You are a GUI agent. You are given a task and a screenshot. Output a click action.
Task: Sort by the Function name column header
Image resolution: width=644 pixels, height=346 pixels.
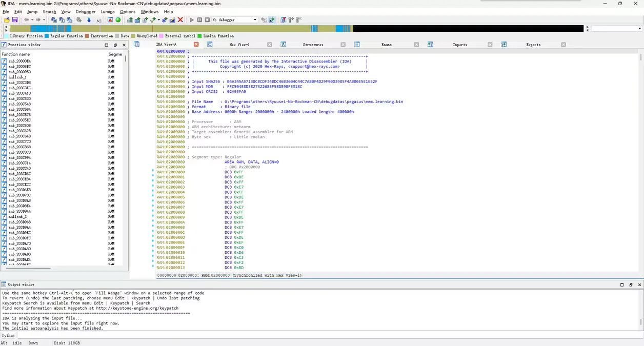16,54
